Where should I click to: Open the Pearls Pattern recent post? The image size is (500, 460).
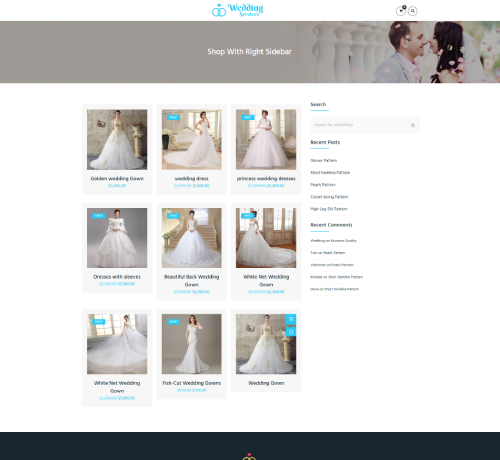click(x=323, y=185)
